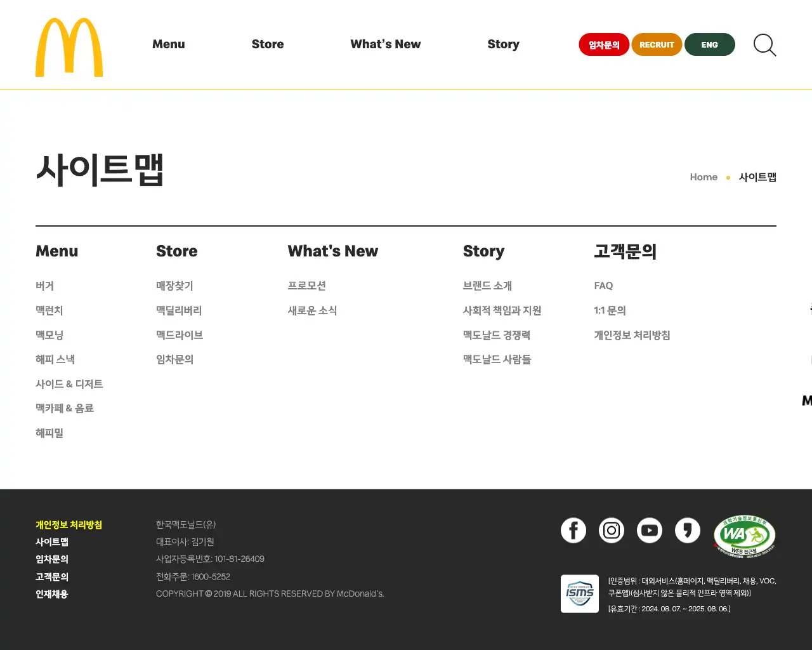Open the 브랜드 소개 link

487,286
